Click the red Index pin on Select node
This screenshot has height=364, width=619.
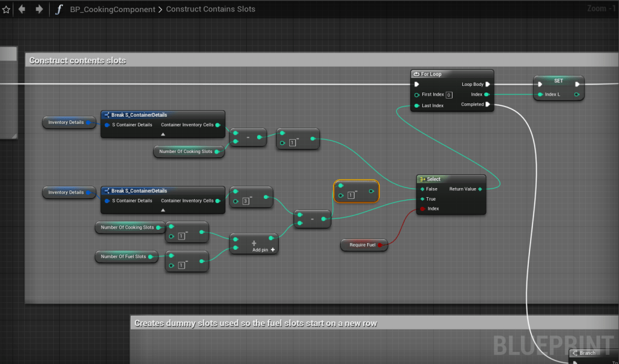(x=422, y=209)
